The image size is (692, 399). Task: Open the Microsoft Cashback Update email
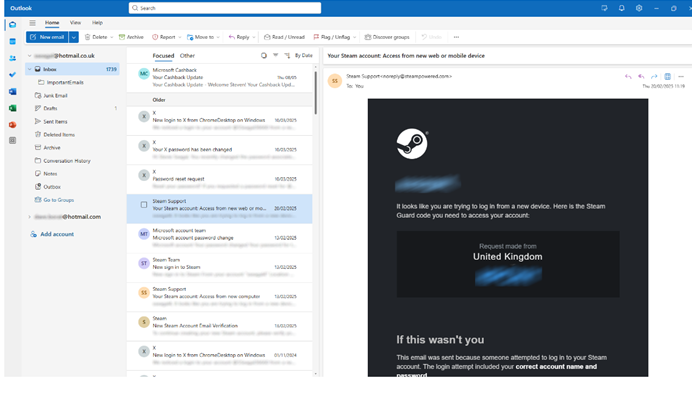click(219, 77)
